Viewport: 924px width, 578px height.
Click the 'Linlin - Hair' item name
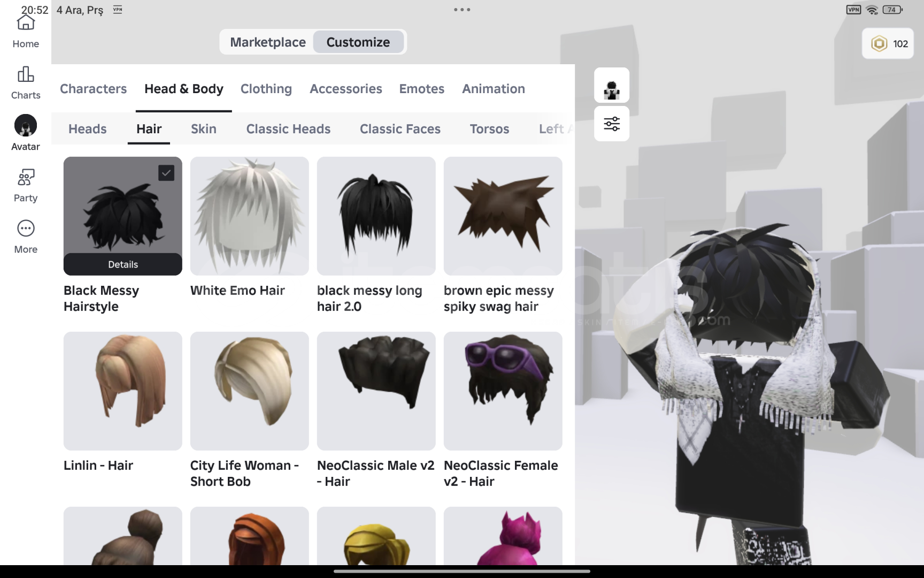click(98, 466)
